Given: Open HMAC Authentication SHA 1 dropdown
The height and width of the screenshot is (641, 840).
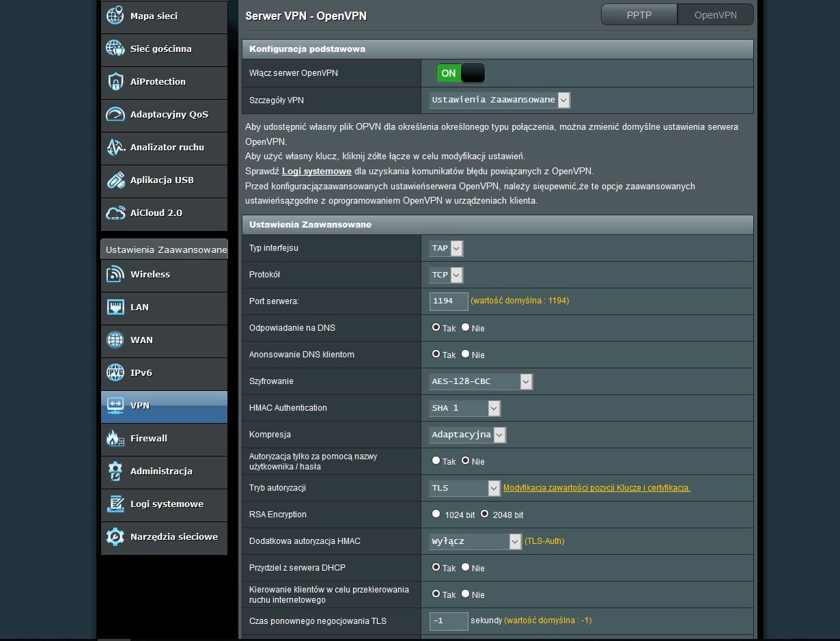Looking at the screenshot, I should [465, 408].
